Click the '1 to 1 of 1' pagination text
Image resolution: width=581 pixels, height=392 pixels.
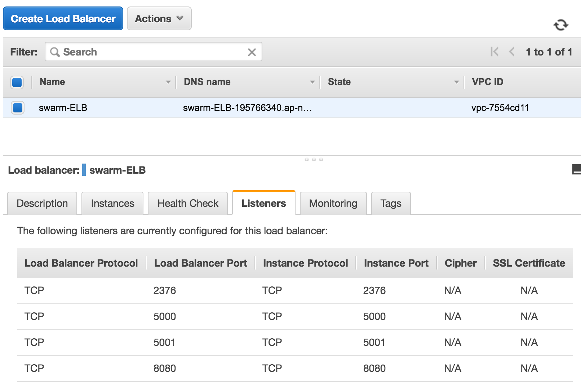coord(549,52)
